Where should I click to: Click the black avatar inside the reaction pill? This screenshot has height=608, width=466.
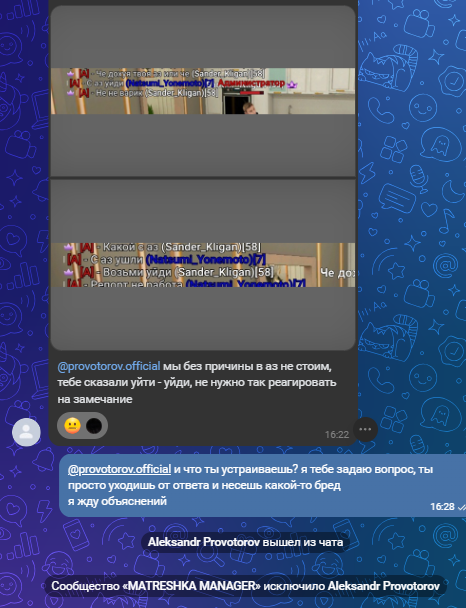94,425
